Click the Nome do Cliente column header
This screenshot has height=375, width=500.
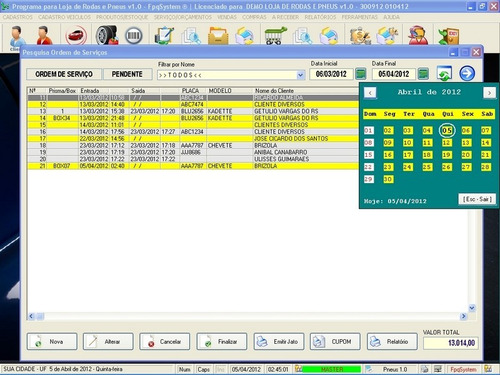coord(274,91)
